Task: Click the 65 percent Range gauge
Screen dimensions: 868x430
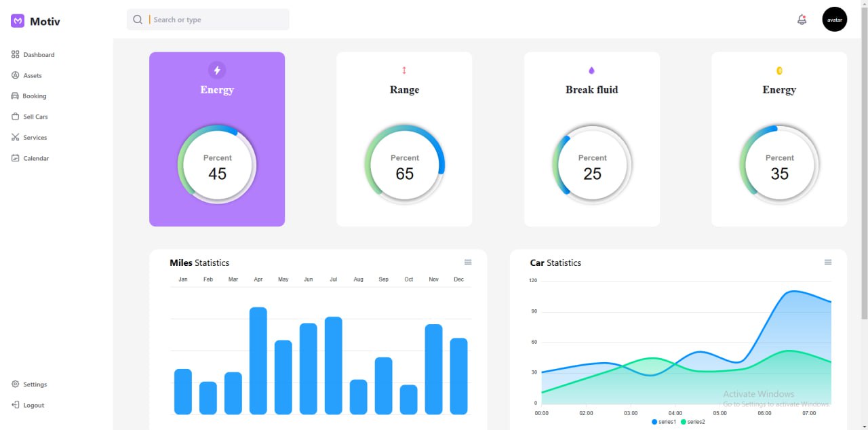Action: click(x=404, y=165)
